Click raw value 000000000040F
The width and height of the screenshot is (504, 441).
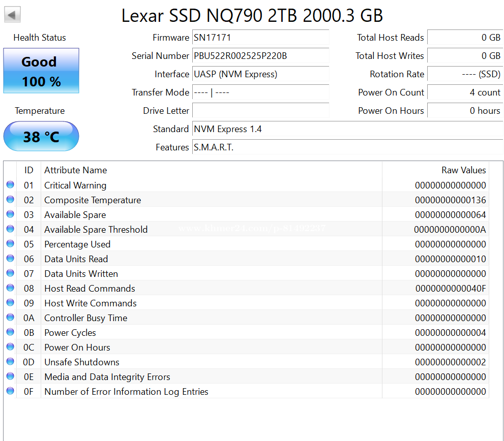click(x=451, y=289)
